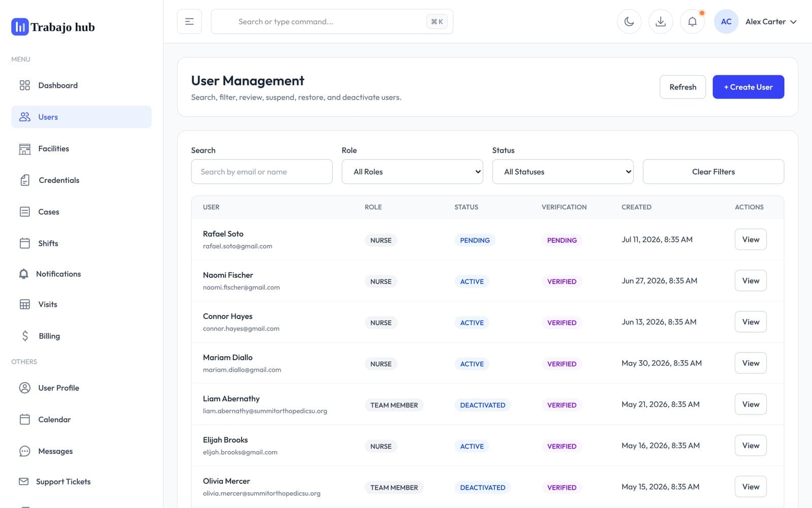
Task: Click the + Create User button
Action: click(x=748, y=87)
